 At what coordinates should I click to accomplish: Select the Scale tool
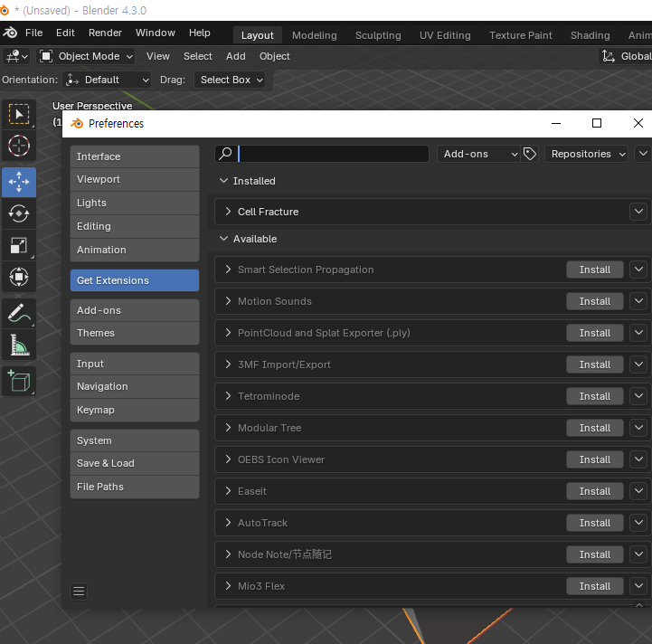pyautogui.click(x=19, y=245)
